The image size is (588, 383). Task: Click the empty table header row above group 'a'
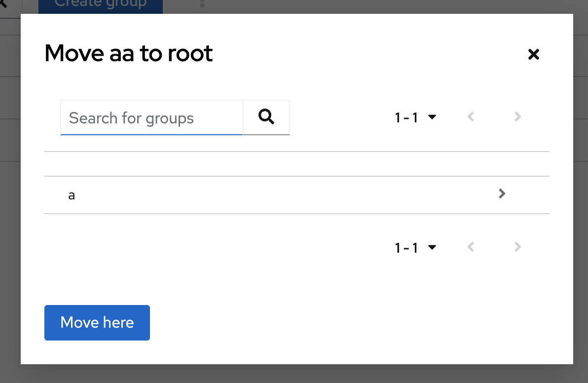coord(296,163)
